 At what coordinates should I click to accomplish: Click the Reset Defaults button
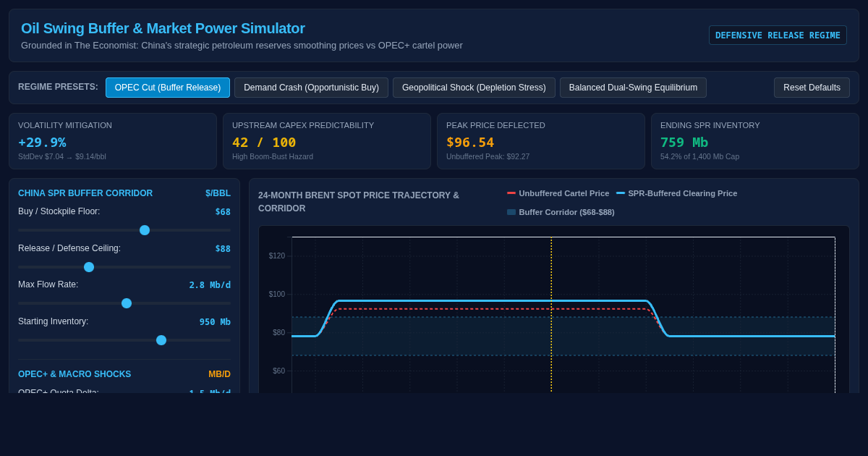coord(812,88)
